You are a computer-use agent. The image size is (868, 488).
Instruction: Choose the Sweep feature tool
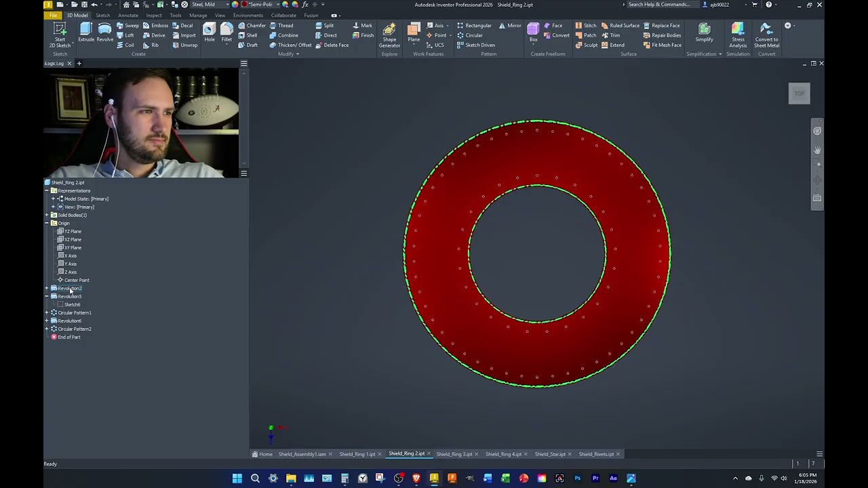click(x=127, y=26)
